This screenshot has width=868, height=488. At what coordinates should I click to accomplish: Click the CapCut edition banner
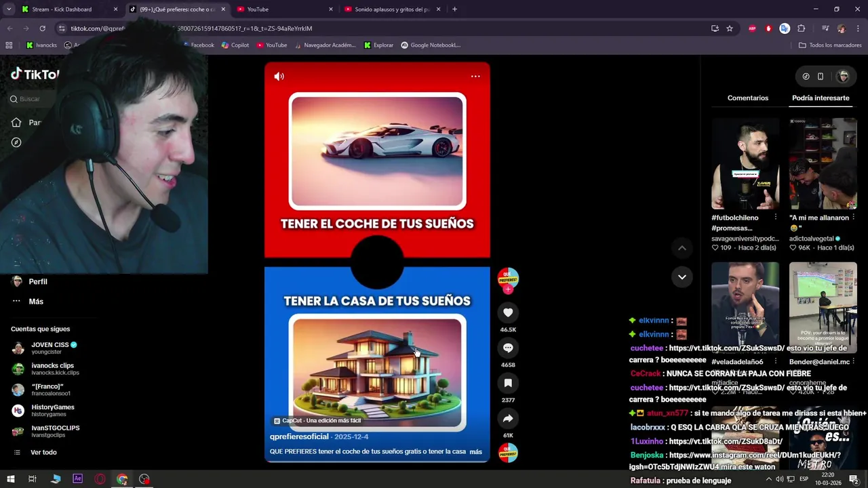point(317,421)
